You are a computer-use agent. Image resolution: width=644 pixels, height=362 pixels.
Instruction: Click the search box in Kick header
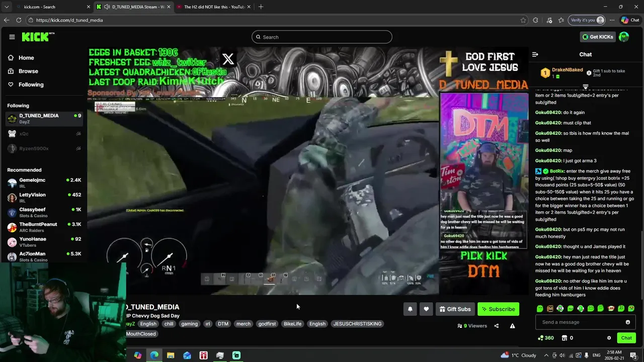[322, 37]
